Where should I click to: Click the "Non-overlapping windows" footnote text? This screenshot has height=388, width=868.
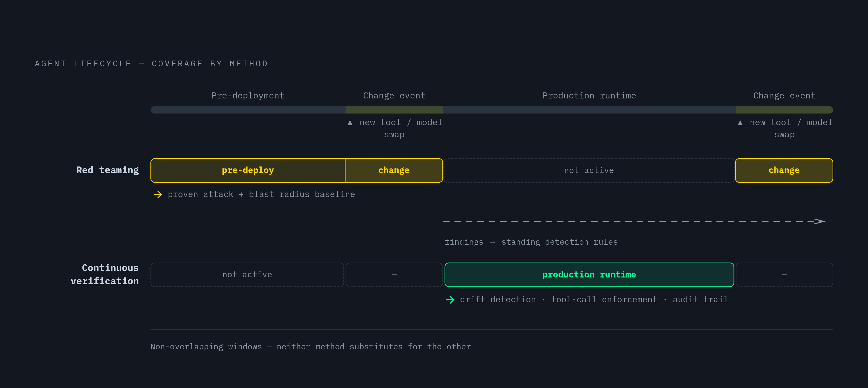310,347
